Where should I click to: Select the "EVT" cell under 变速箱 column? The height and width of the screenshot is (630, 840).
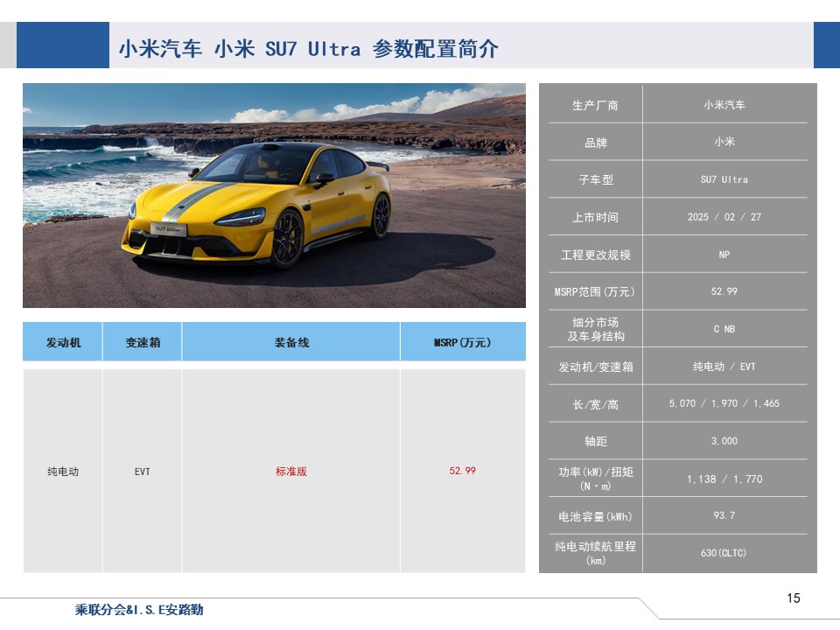tap(143, 472)
